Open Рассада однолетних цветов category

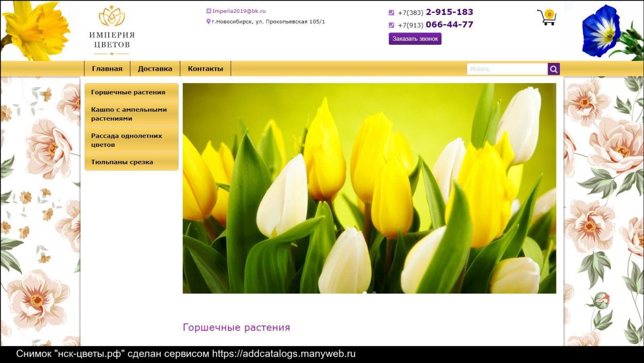pos(127,140)
